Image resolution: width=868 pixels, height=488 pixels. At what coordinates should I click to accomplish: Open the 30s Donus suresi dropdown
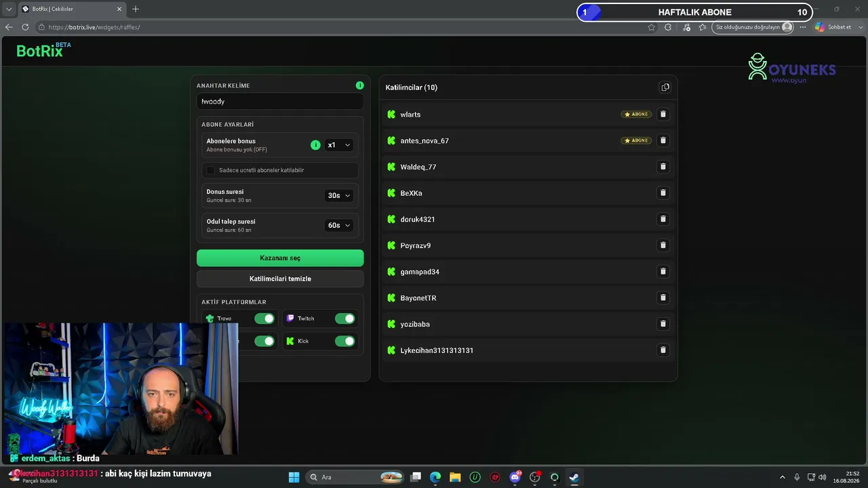coord(339,195)
